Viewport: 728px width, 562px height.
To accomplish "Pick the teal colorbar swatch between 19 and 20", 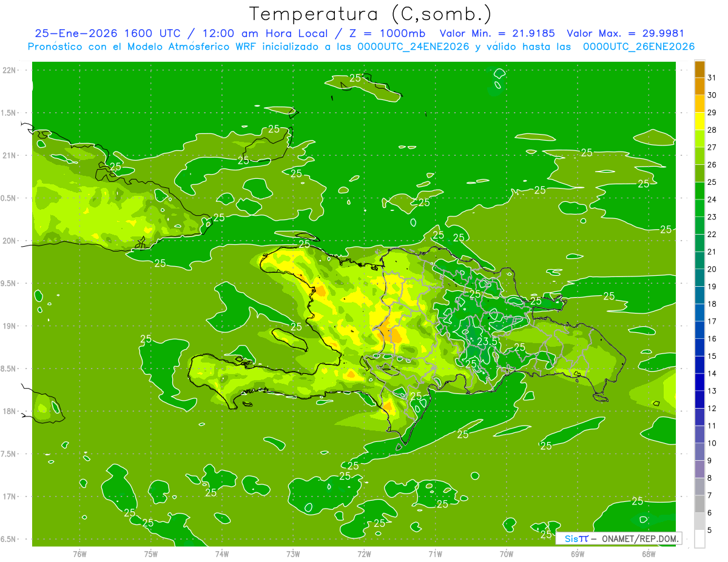I will [699, 278].
